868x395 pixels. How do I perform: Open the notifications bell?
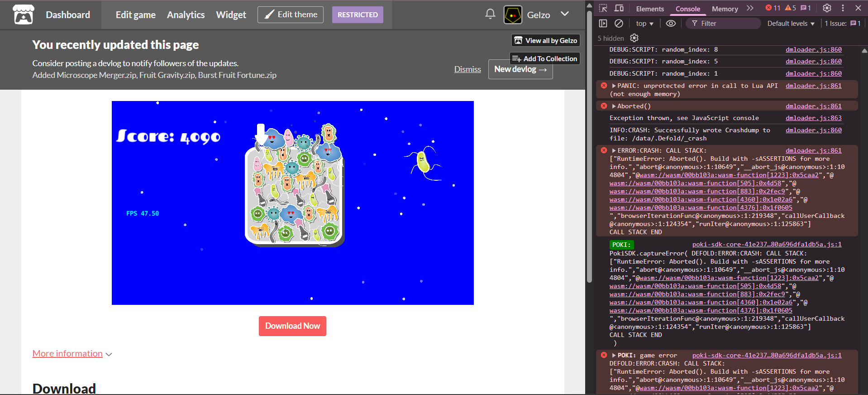490,14
